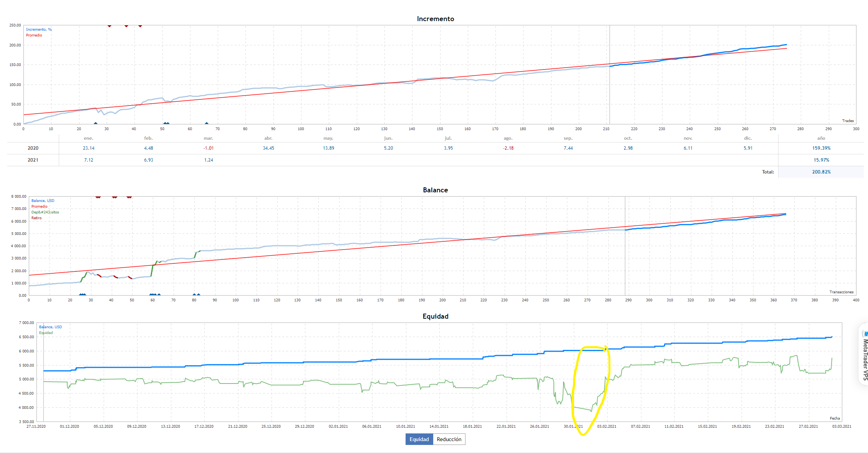Click blue deposit markers near transaction 60 in Balance
This screenshot has height=453, width=868.
pyautogui.click(x=153, y=294)
